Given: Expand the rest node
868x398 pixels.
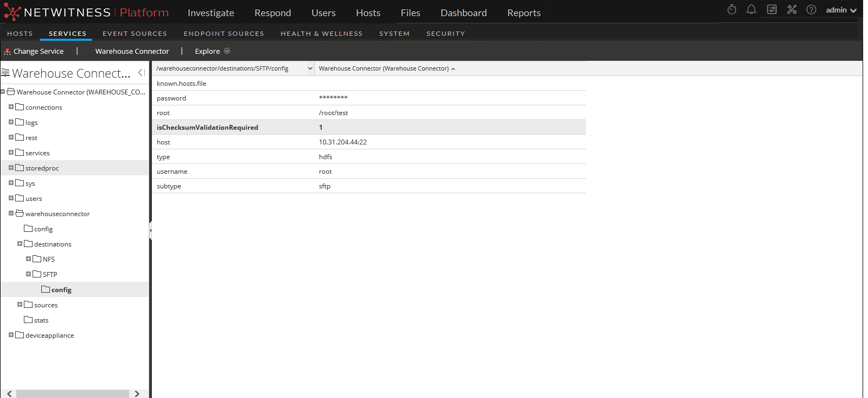Looking at the screenshot, I should pyautogui.click(x=11, y=137).
